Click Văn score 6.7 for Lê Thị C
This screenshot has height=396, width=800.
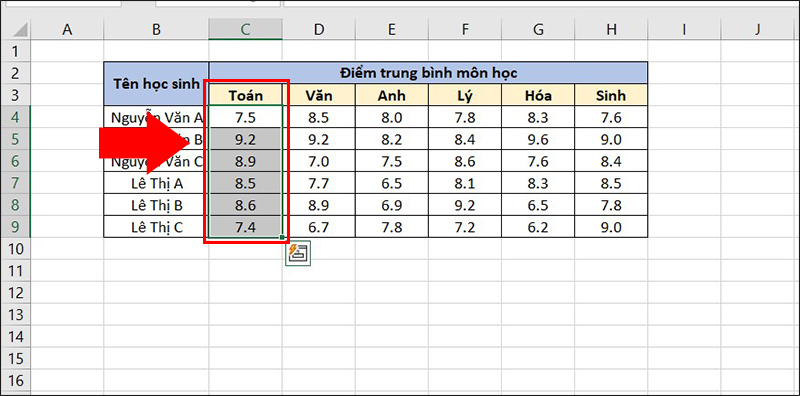(x=319, y=227)
